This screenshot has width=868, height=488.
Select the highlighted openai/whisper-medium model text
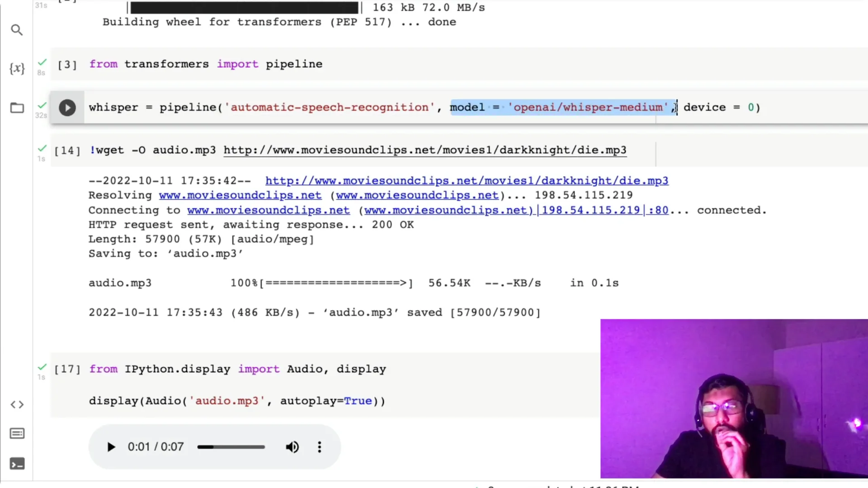[563, 107]
